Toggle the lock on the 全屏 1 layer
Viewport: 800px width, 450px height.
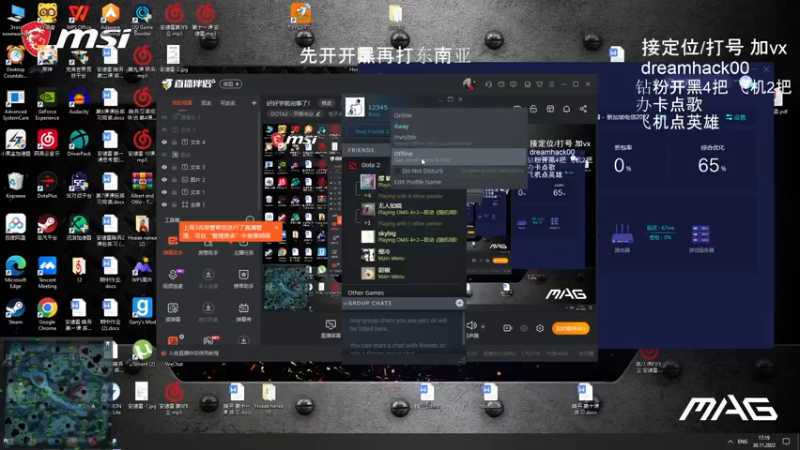174,205
